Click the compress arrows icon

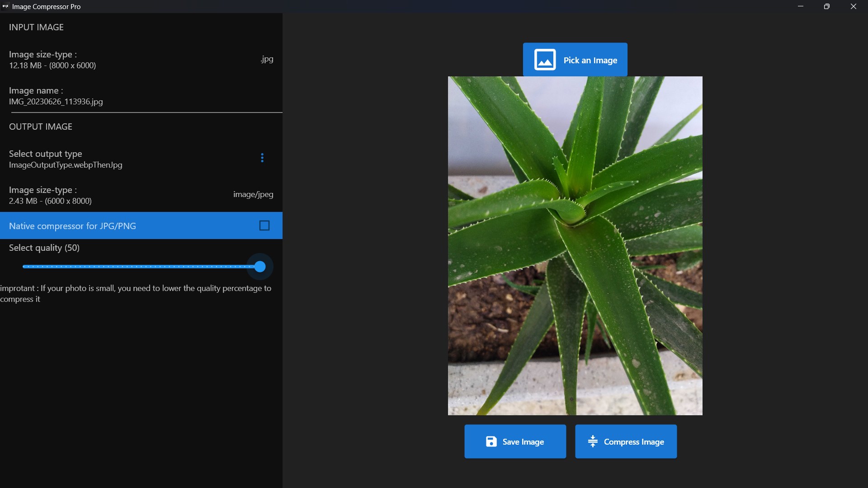point(592,441)
